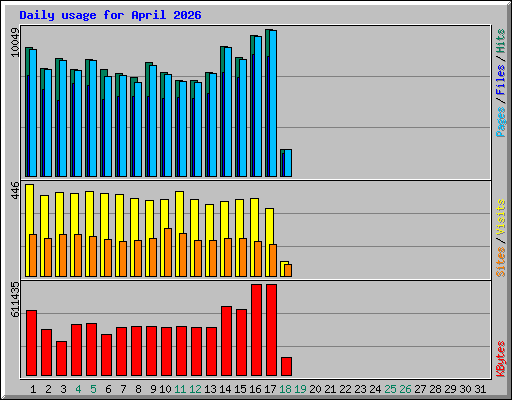
Task: Click day label 14 on the x-axis
Action: coord(225,389)
